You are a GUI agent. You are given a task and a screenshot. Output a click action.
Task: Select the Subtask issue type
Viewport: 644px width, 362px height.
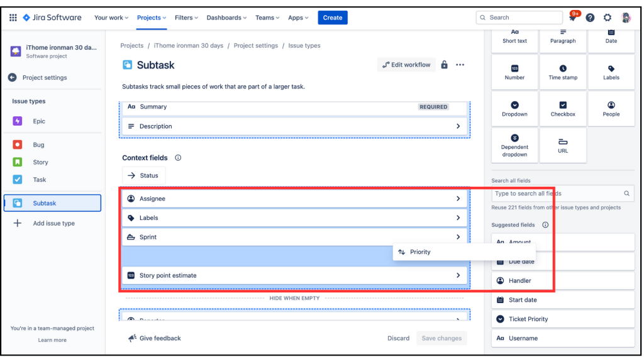click(53, 203)
